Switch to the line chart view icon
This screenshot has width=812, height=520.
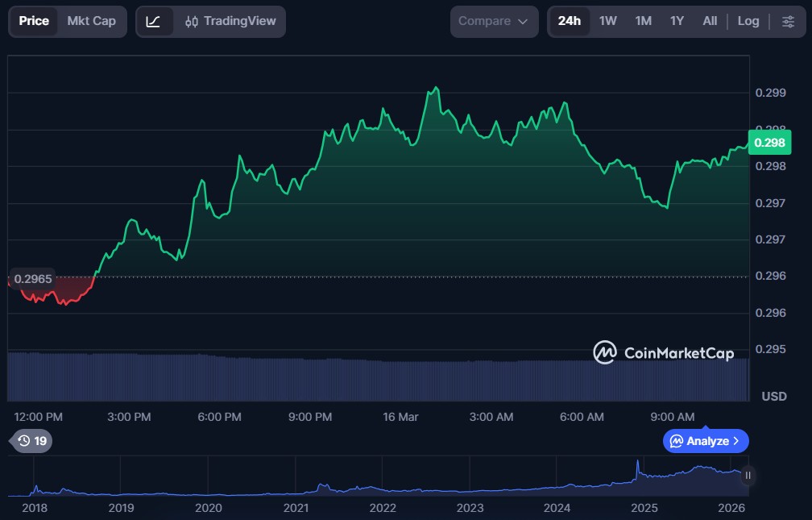(x=153, y=21)
